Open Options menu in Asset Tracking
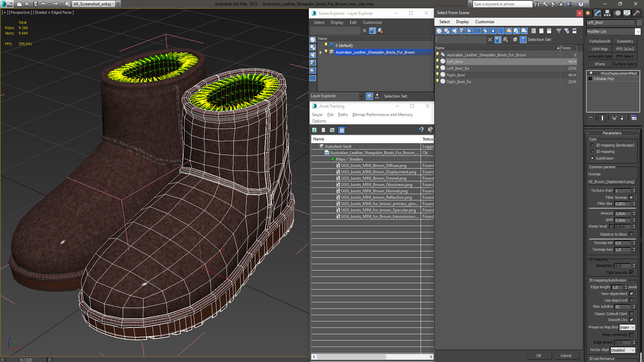Image resolution: width=644 pixels, height=362 pixels. pos(319,121)
